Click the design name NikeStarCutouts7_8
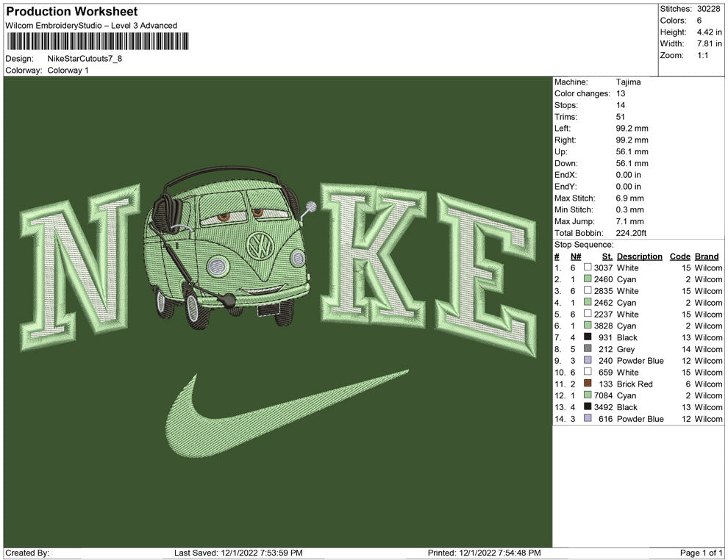 pos(85,59)
